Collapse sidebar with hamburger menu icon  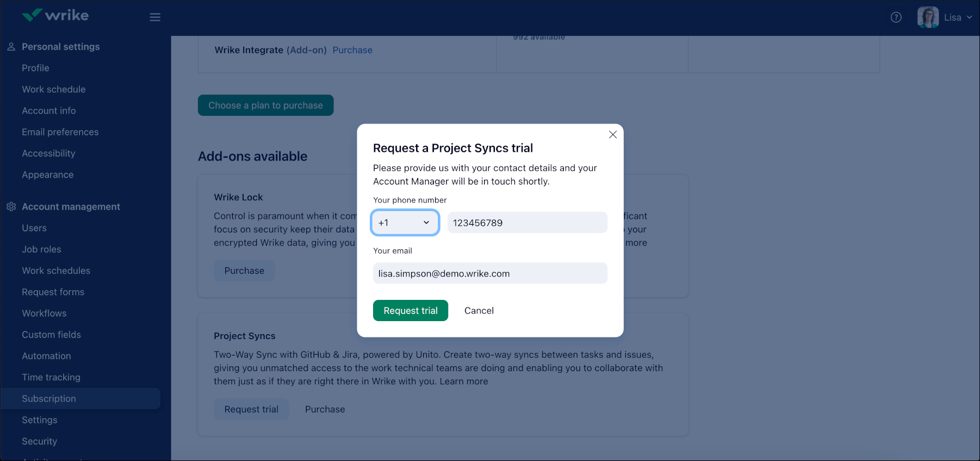pyautogui.click(x=155, y=17)
